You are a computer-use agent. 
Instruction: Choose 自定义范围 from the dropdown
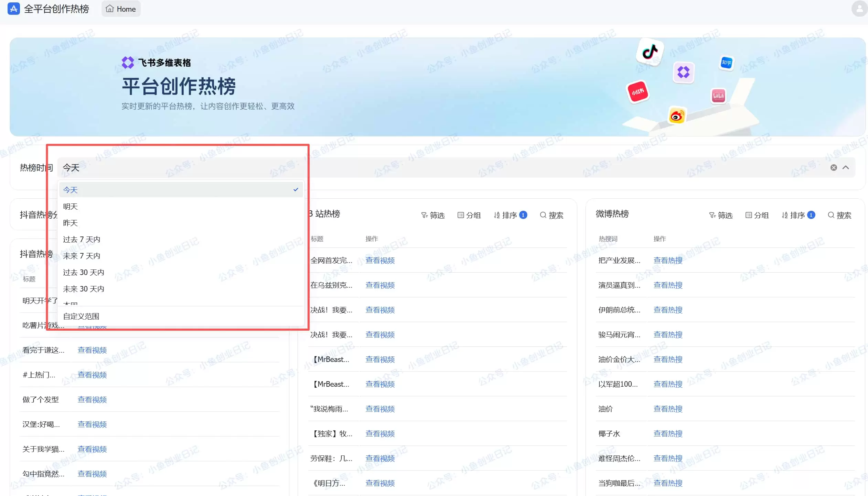click(x=81, y=316)
